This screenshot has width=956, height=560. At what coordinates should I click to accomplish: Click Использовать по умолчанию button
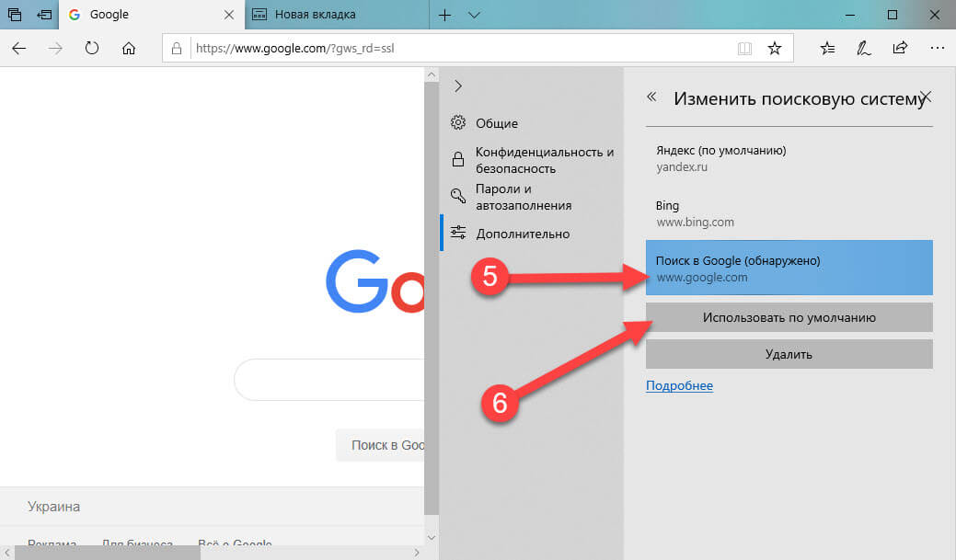click(789, 317)
